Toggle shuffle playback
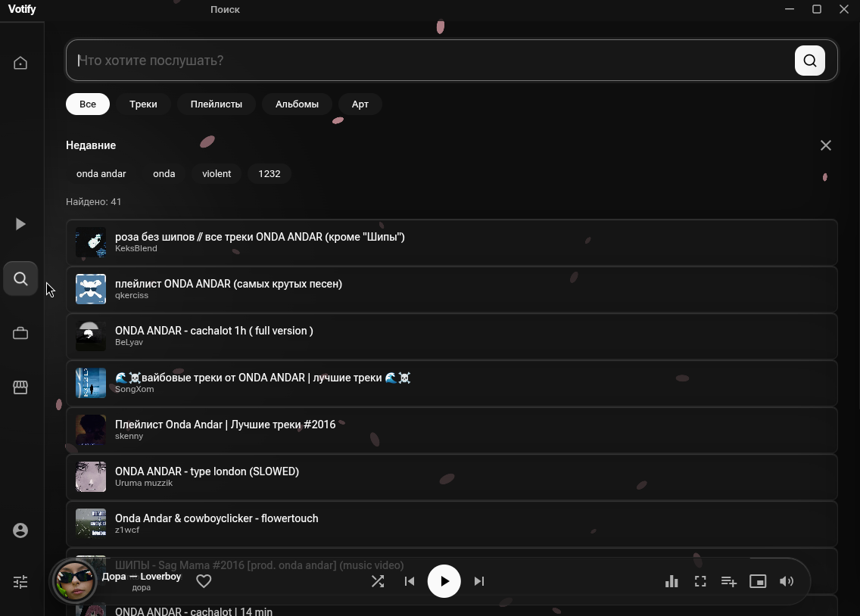Screen dimensions: 860x616 (x=378, y=581)
